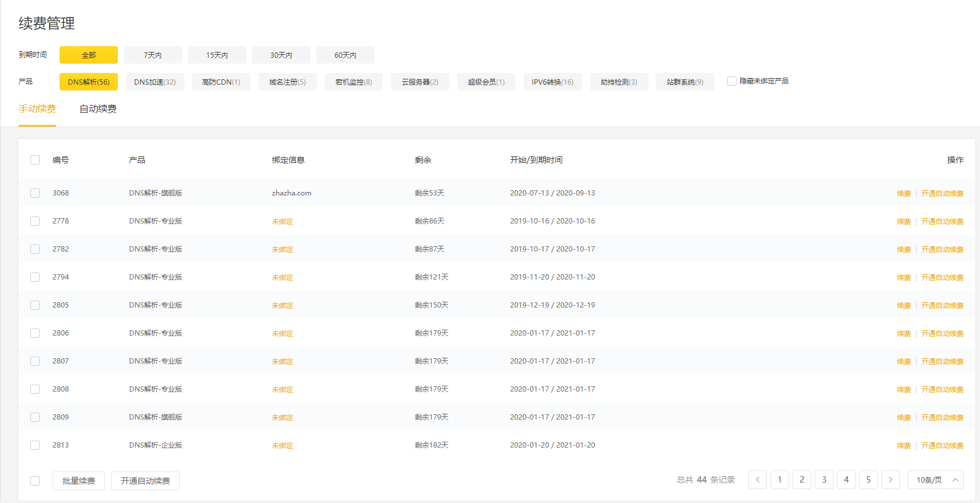980x503 pixels.
Task: Go to page 5 in pagination
Action: 869,480
